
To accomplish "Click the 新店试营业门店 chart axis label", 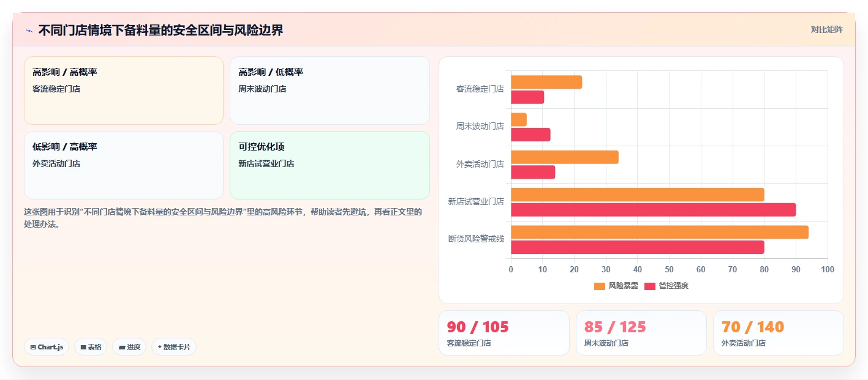I will 476,201.
